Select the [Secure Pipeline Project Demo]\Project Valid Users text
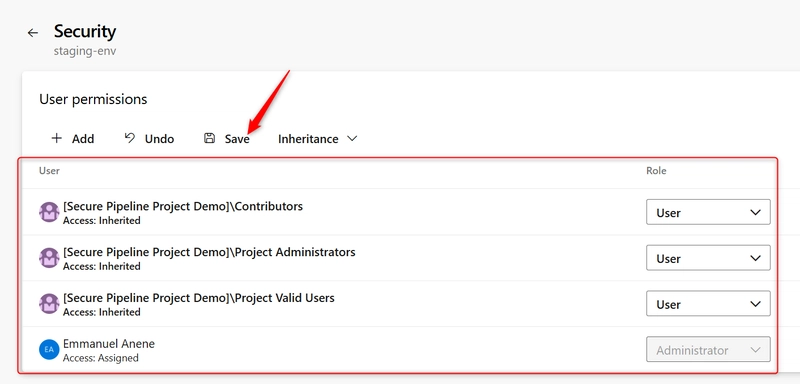This screenshot has width=800, height=384. (x=199, y=298)
